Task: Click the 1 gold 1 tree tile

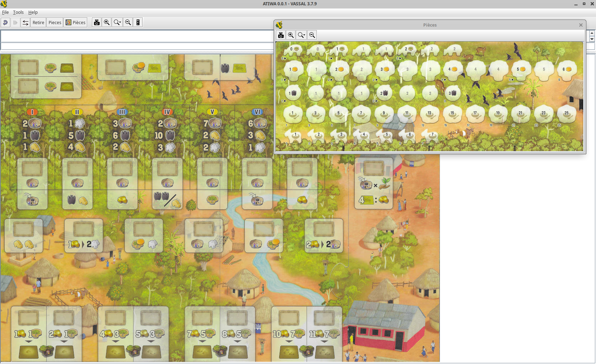Action: pyautogui.click(x=29, y=334)
